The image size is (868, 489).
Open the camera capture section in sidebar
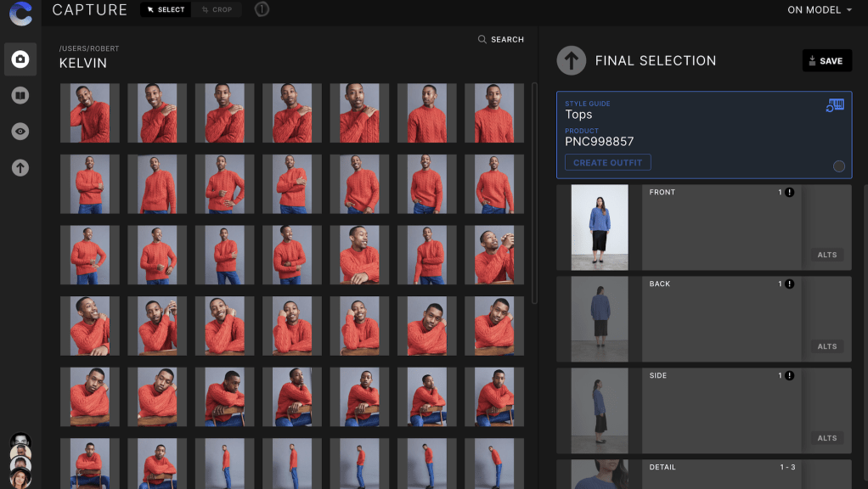pos(20,59)
